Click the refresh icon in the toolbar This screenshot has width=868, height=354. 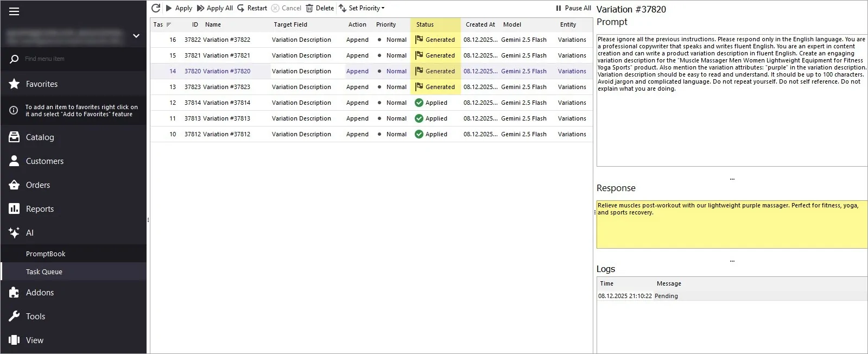[156, 8]
